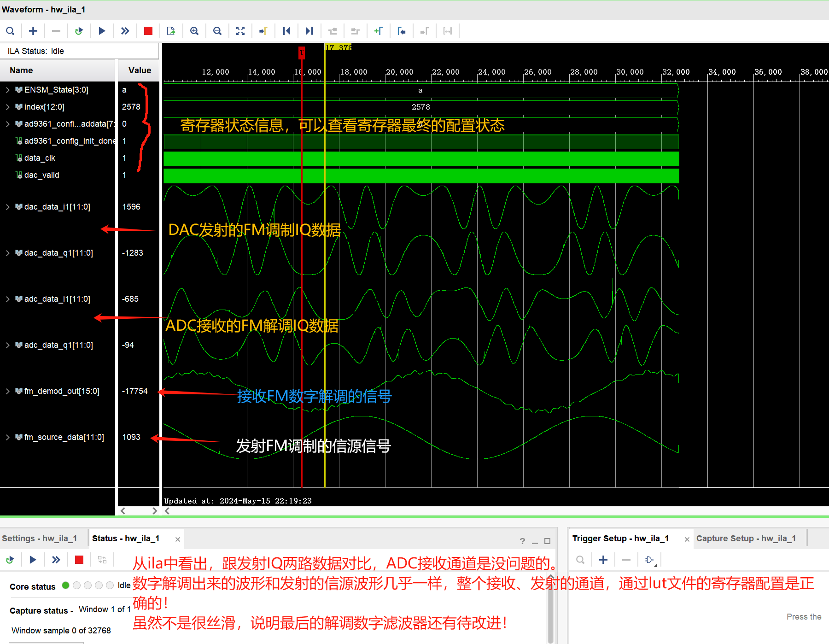The width and height of the screenshot is (829, 644).
Task: Click the Zoom Fit waveform icon
Action: (x=240, y=31)
